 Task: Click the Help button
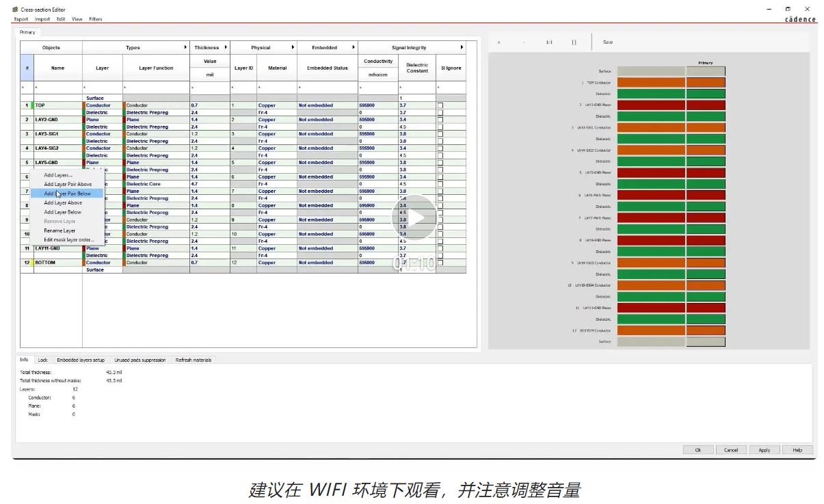click(797, 450)
